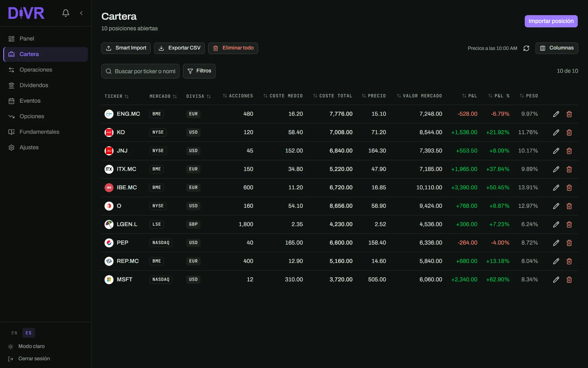Sort by Peso column header
The width and height of the screenshot is (588, 368).
529,96
